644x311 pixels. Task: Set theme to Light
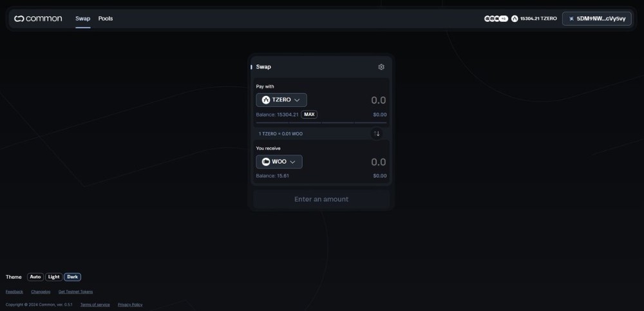54,277
